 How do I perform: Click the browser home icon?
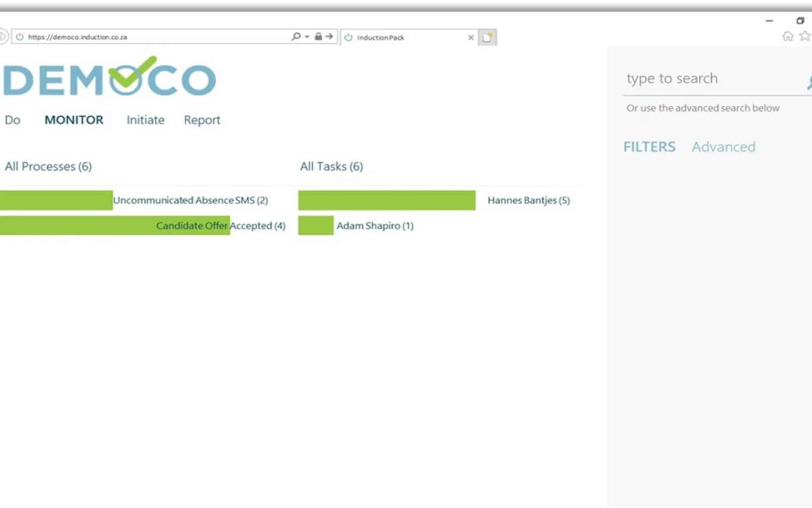(788, 36)
